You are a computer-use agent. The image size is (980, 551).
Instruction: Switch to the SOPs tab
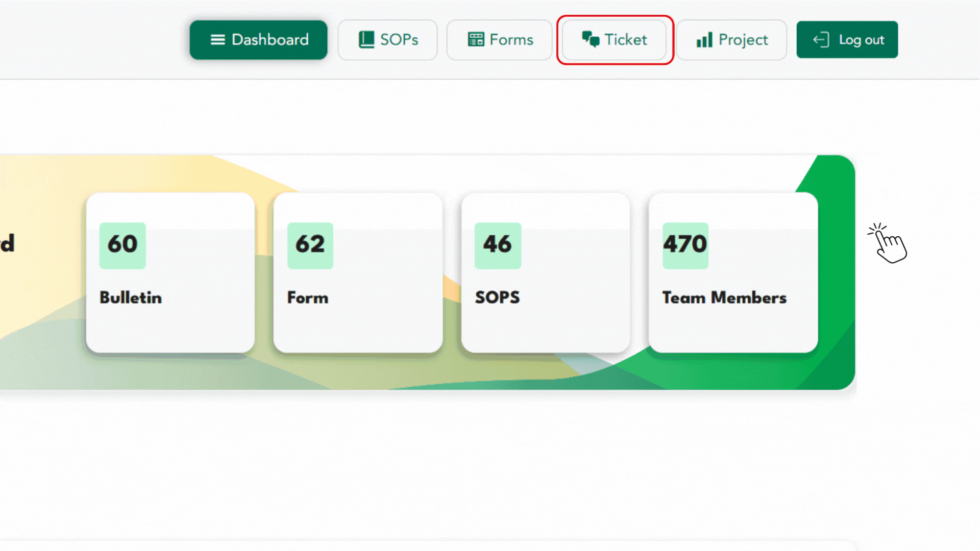(x=399, y=40)
